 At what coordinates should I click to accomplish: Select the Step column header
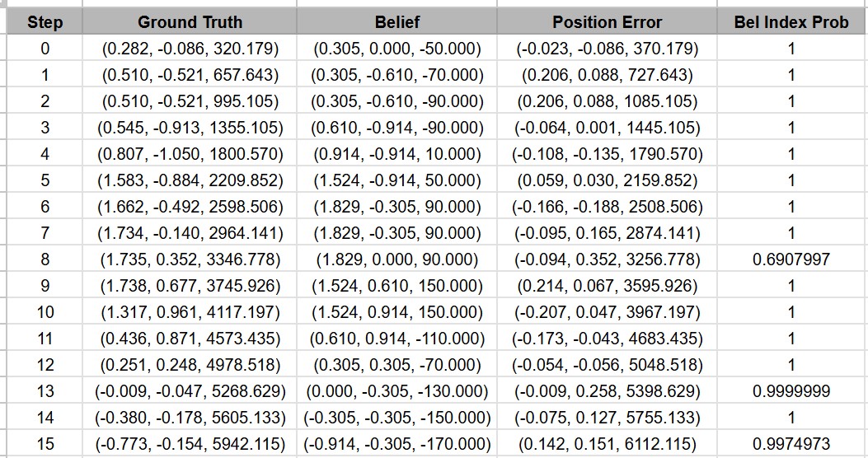tap(45, 22)
